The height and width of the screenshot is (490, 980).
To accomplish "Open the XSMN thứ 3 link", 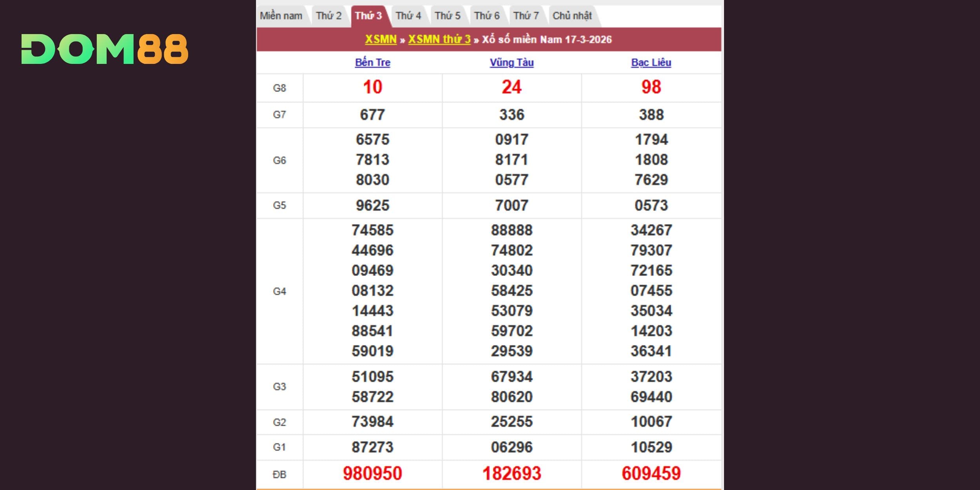I will click(x=439, y=40).
